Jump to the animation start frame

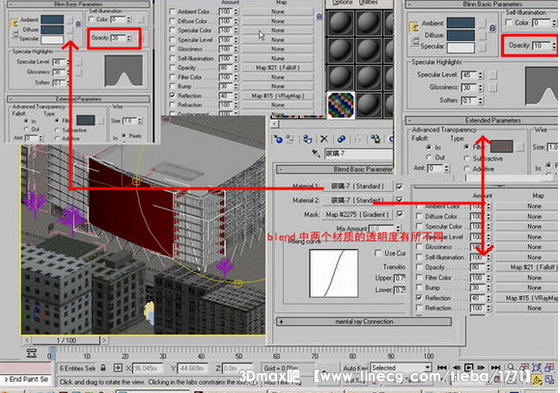tap(442, 368)
